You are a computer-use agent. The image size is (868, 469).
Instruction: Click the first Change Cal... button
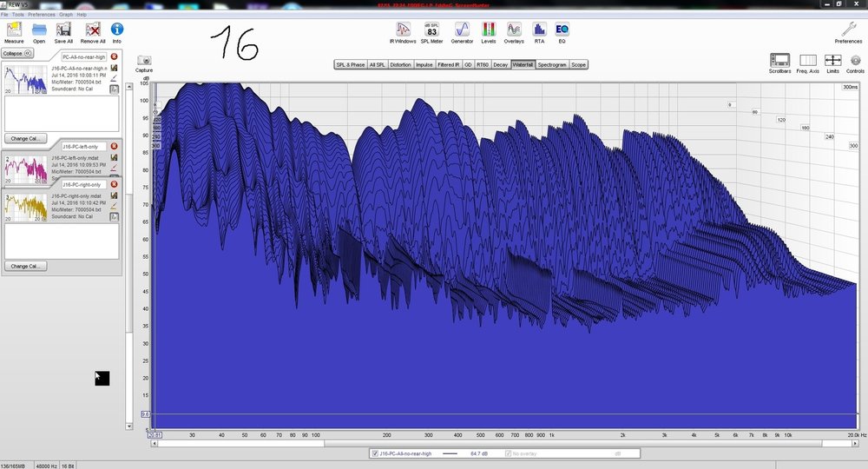25,138
